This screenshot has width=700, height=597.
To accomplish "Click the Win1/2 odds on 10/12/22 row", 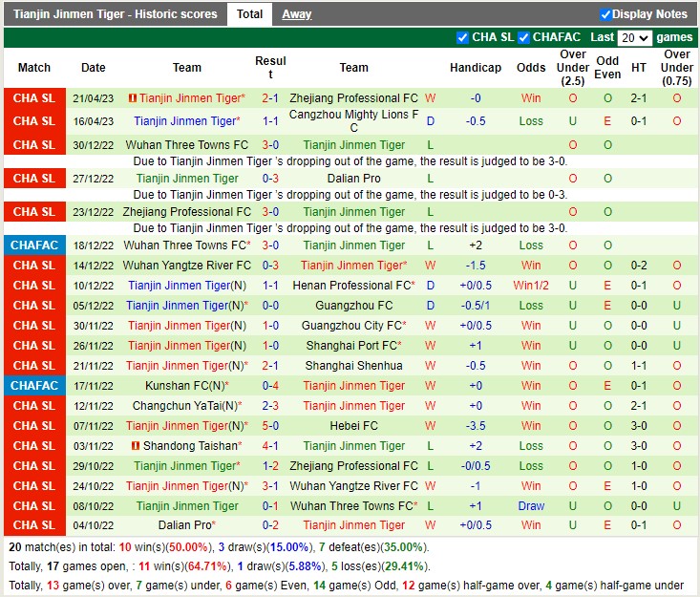I will pos(531,286).
